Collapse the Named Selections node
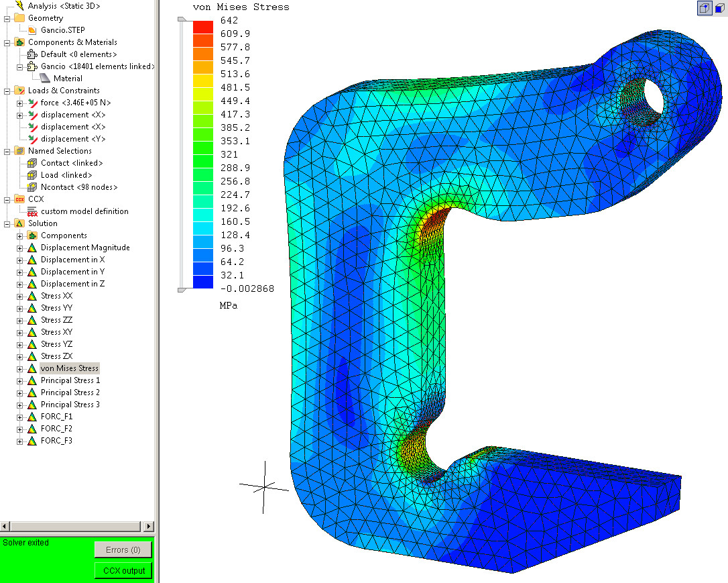 click(7, 152)
